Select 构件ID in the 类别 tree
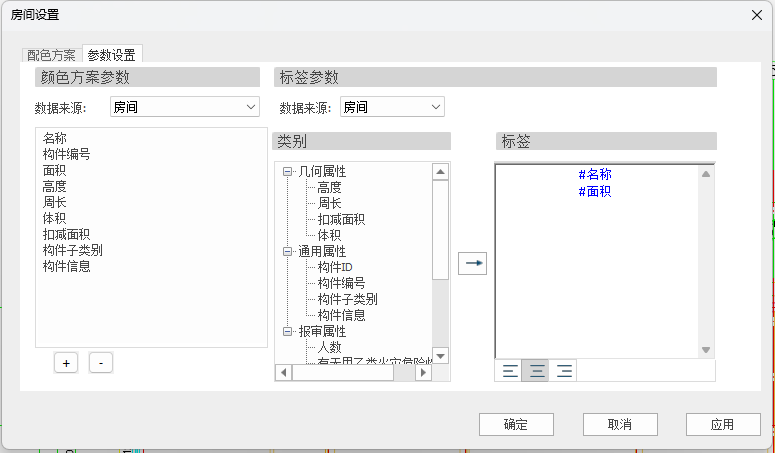Screen dimensions: 775x453 [335, 267]
